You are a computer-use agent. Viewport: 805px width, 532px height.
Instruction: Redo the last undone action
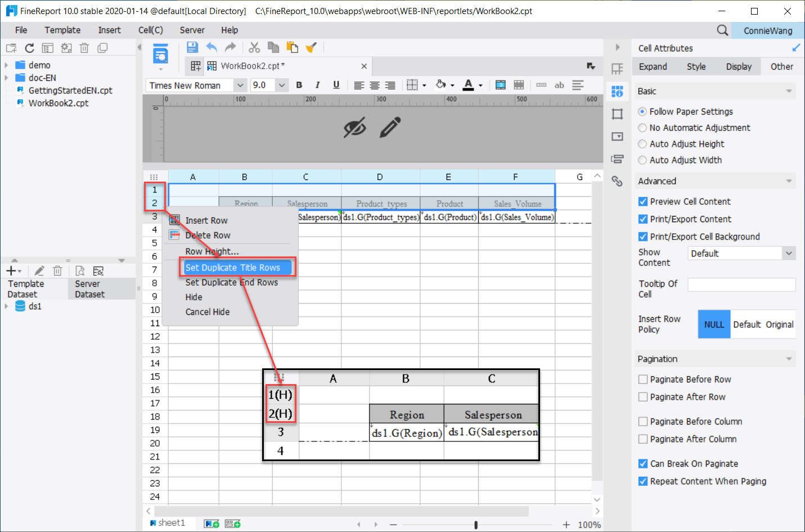(230, 48)
